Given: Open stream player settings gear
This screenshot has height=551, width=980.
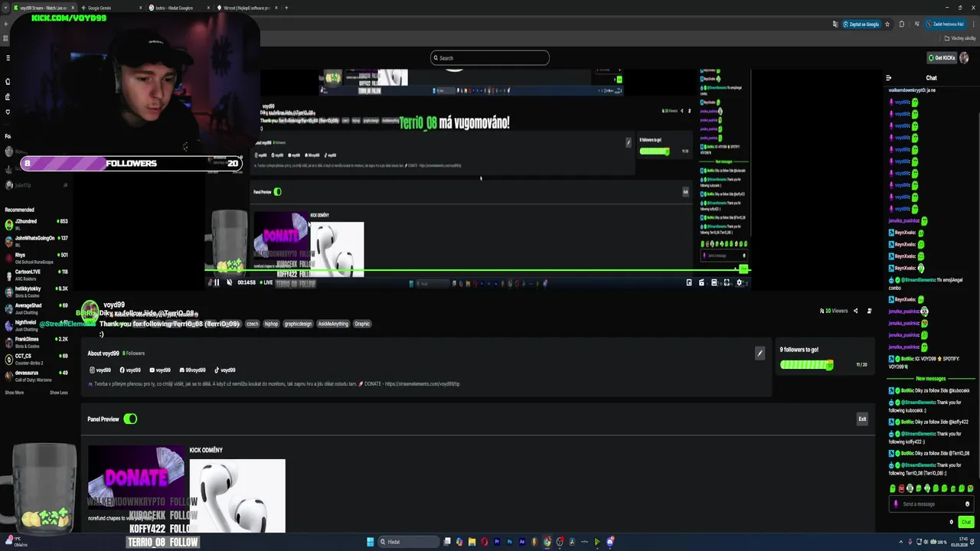Looking at the screenshot, I should pyautogui.click(x=739, y=282).
